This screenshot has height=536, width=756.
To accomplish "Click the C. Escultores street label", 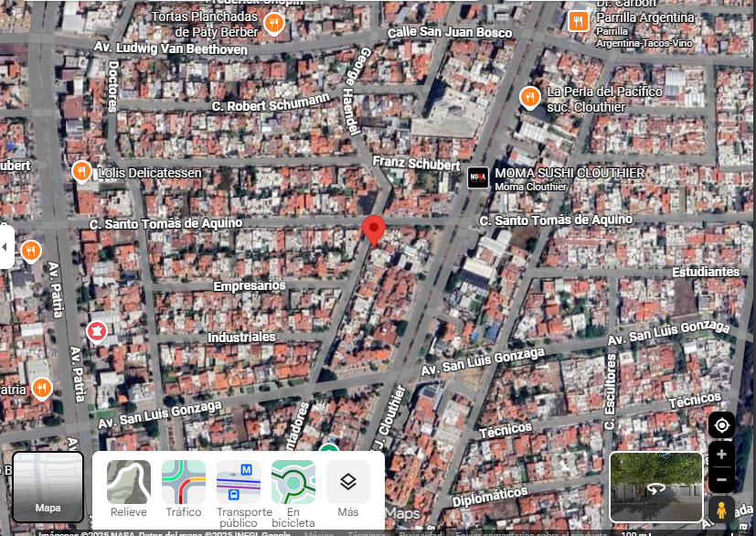I will [x=611, y=391].
